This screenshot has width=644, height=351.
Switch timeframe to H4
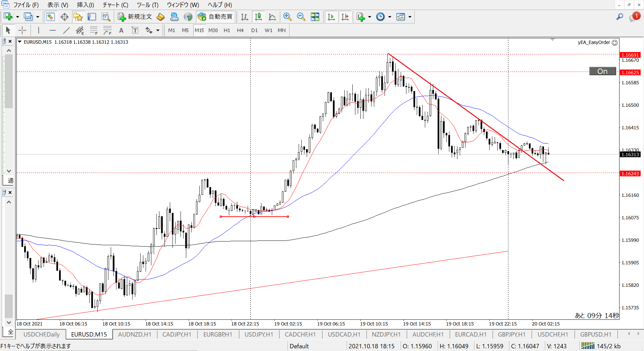click(x=240, y=30)
